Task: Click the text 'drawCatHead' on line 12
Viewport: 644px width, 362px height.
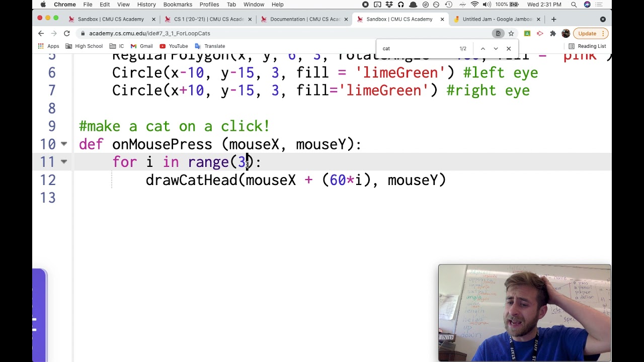Action: pos(191,180)
